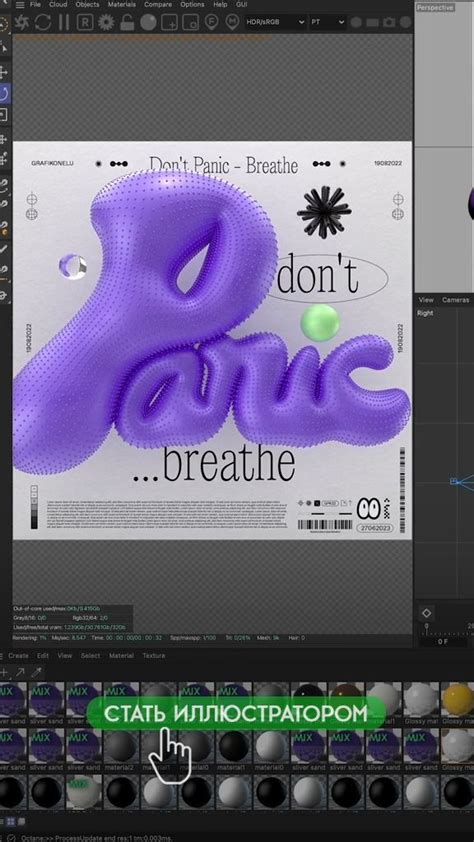Open material manager Select menu
Screen dimensions: 474x842
click(90, 656)
